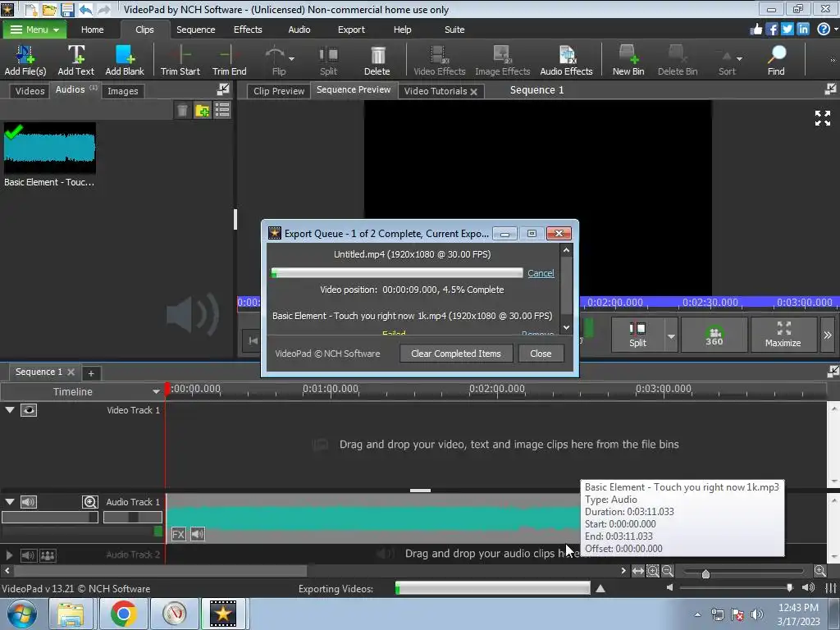Click the add new folder bin icon

(203, 111)
